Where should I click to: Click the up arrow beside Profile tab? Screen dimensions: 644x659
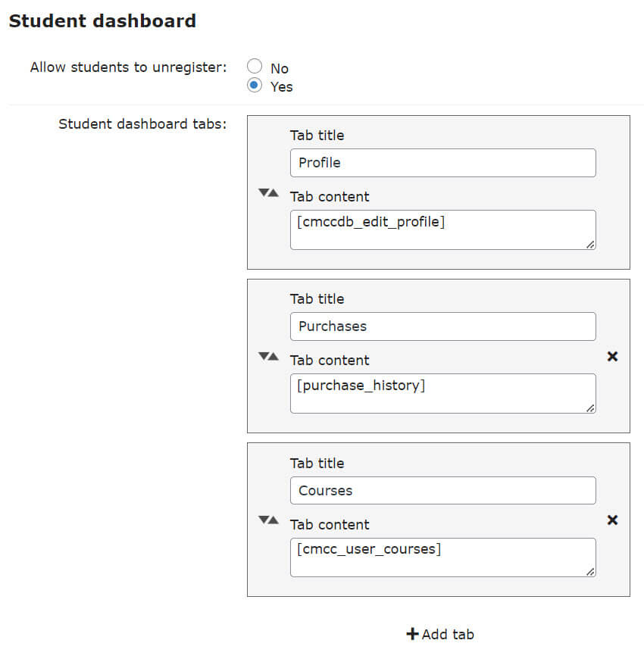coord(274,193)
